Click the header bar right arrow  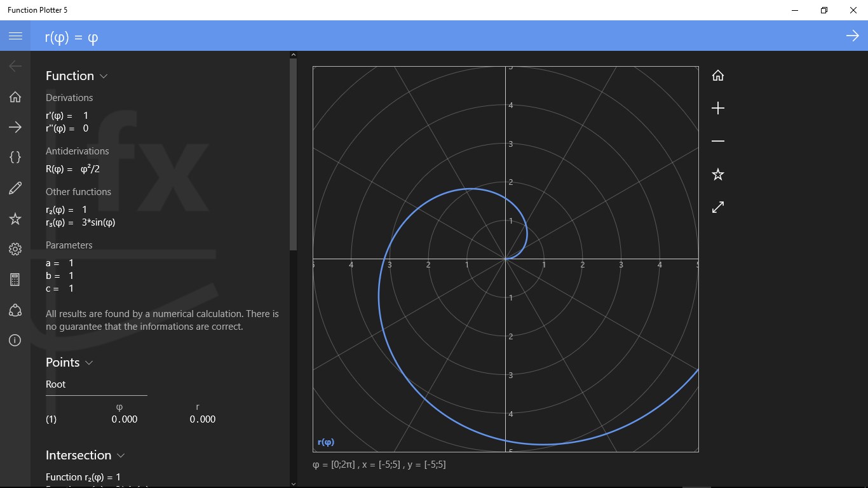[853, 36]
